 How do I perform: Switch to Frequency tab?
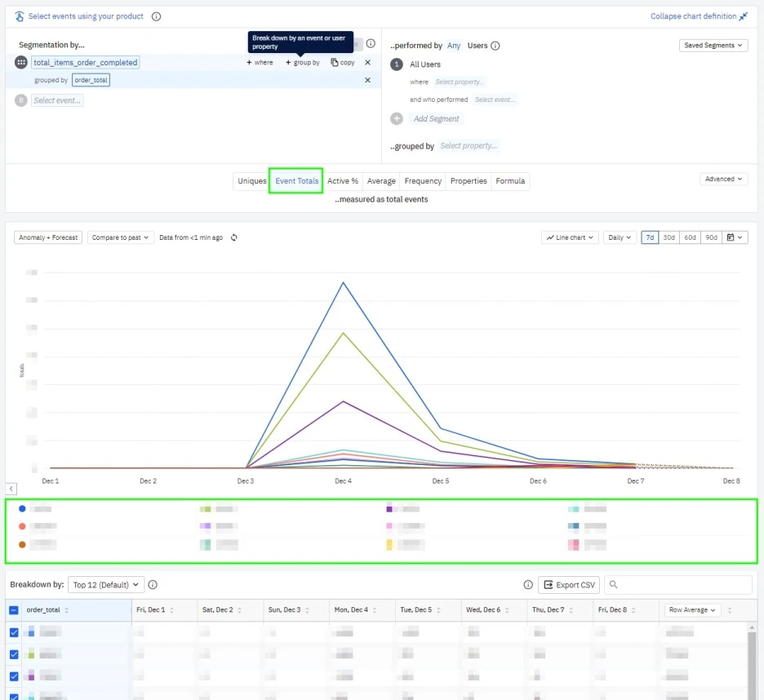(423, 181)
